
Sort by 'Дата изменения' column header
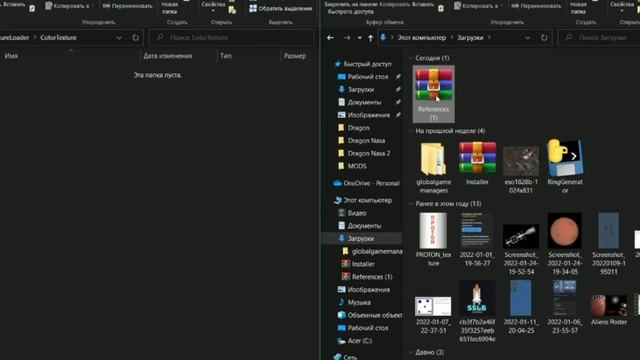(x=168, y=56)
